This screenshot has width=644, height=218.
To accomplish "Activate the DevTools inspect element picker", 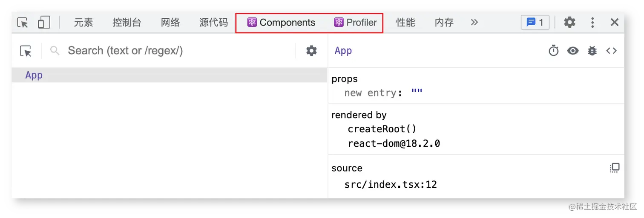I will pyautogui.click(x=23, y=23).
